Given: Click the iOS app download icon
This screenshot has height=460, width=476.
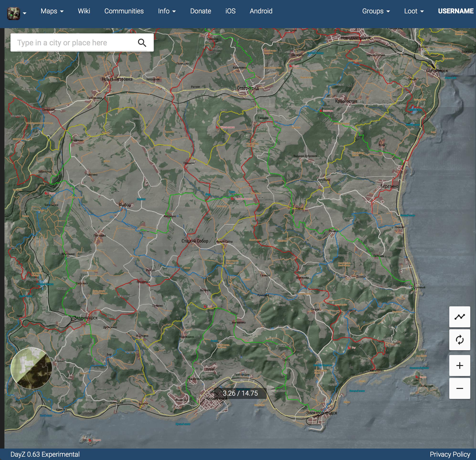Looking at the screenshot, I should pyautogui.click(x=231, y=11).
